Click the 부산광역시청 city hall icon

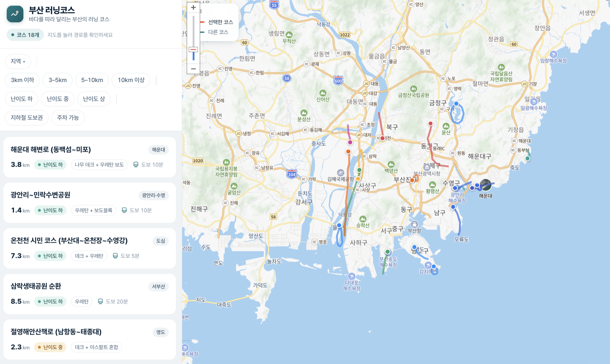point(427,167)
